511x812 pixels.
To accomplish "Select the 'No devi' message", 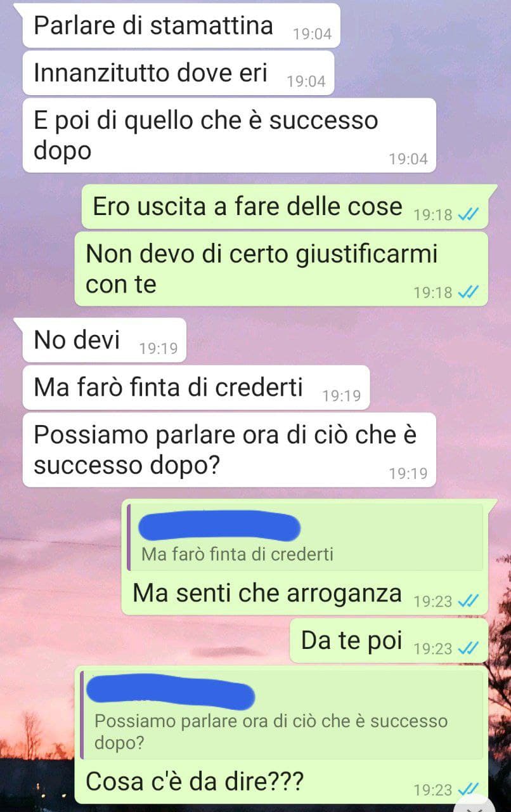I will click(105, 340).
